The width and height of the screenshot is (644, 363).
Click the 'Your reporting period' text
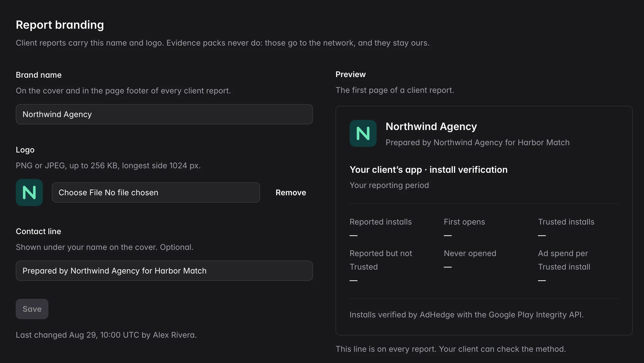[x=389, y=185]
